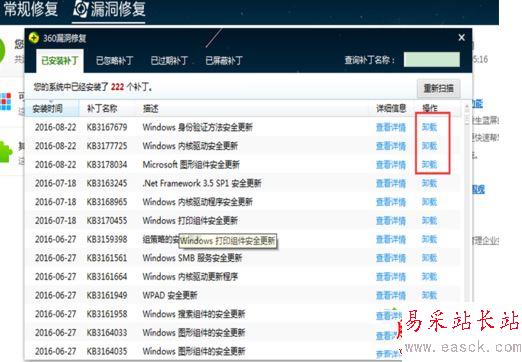Viewport: 522px width, 362px height.
Task: Uninstall patch KB3170455
Action: coord(429,220)
